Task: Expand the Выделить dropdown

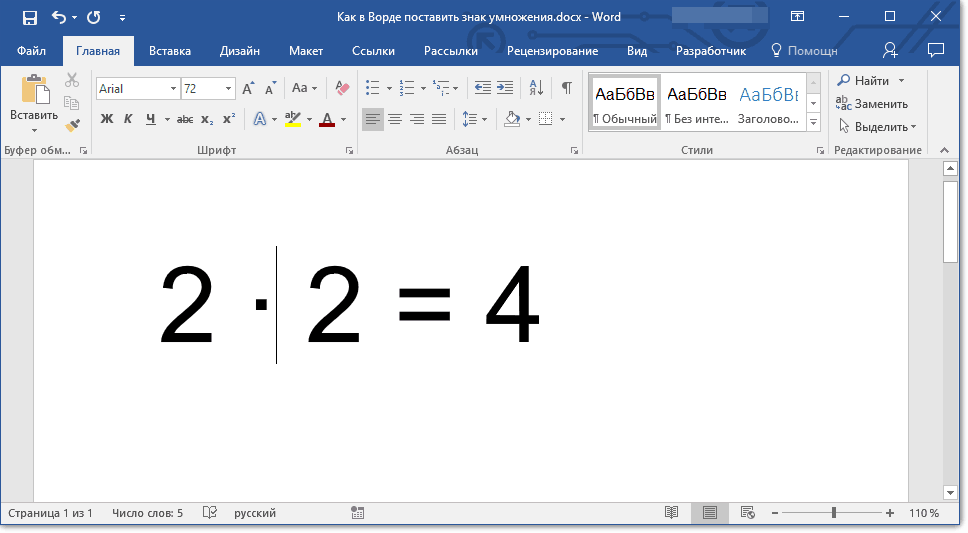Action: coord(875,127)
